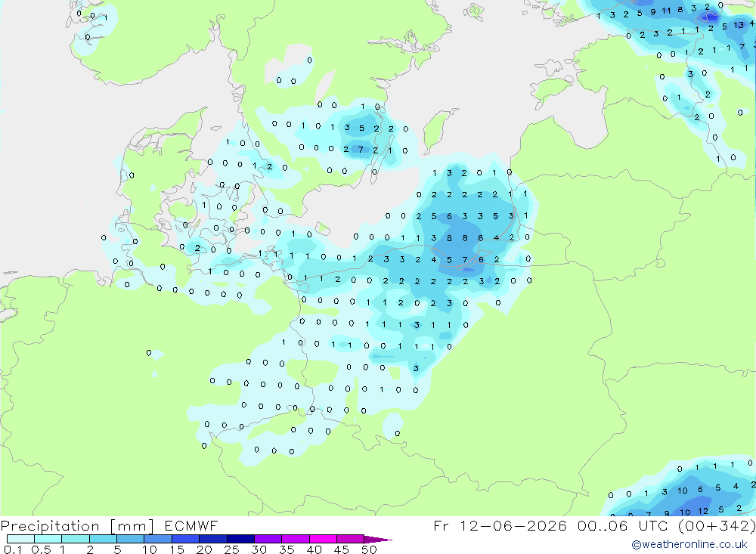Click the '0.1' legend scale label

click(13, 549)
